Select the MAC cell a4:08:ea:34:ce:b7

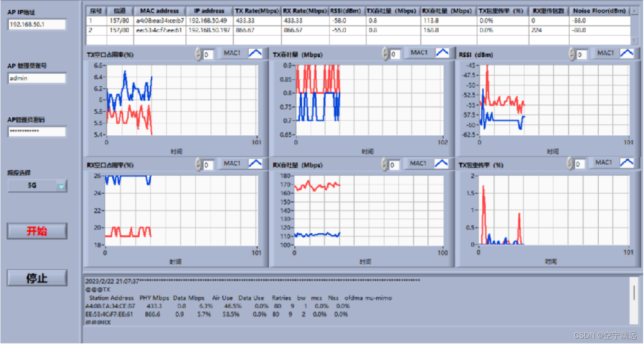coord(160,21)
